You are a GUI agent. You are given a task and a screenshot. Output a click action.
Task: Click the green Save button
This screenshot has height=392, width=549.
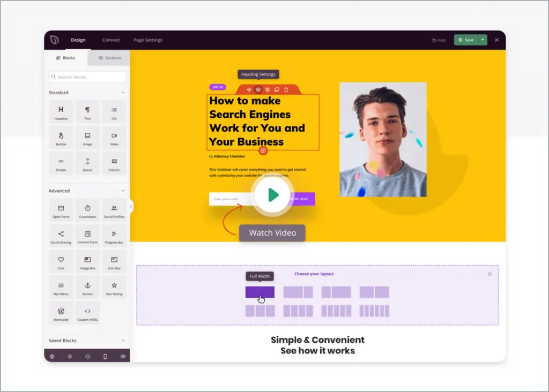[466, 40]
